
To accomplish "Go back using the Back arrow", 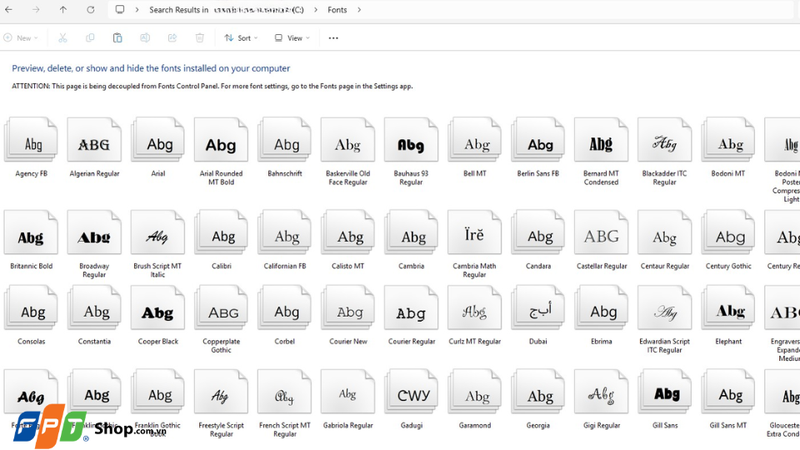I will click(9, 10).
